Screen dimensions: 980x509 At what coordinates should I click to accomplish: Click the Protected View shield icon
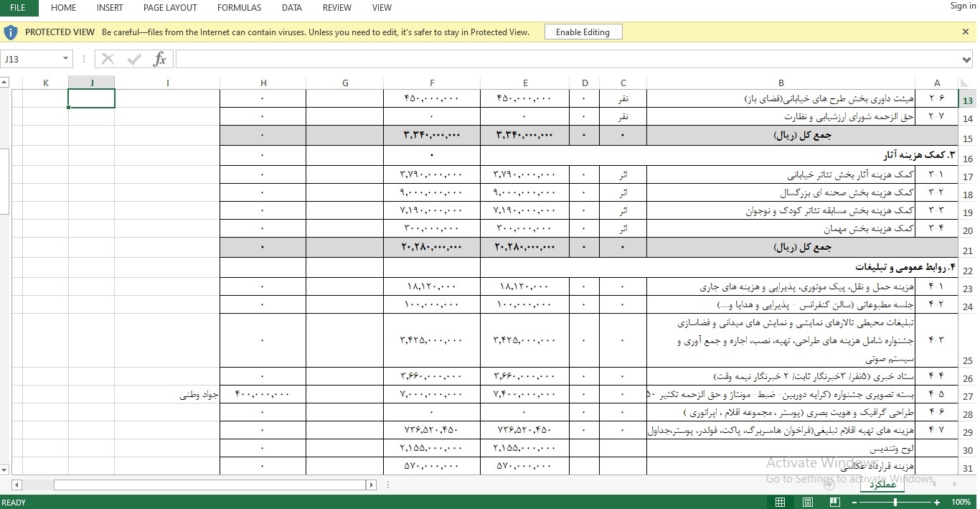[x=11, y=32]
